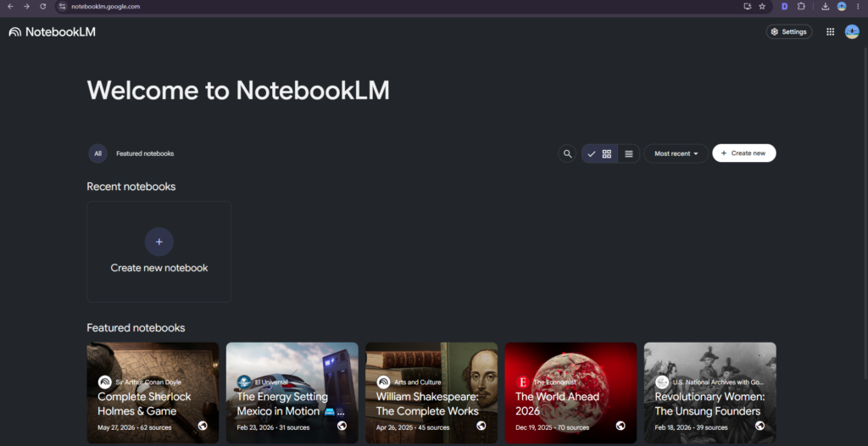Go back with the browser back arrow
Viewport: 868px width, 446px height.
tap(10, 7)
